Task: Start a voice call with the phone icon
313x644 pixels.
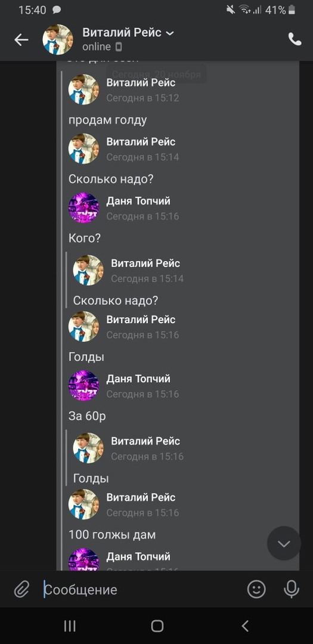Action: (295, 39)
